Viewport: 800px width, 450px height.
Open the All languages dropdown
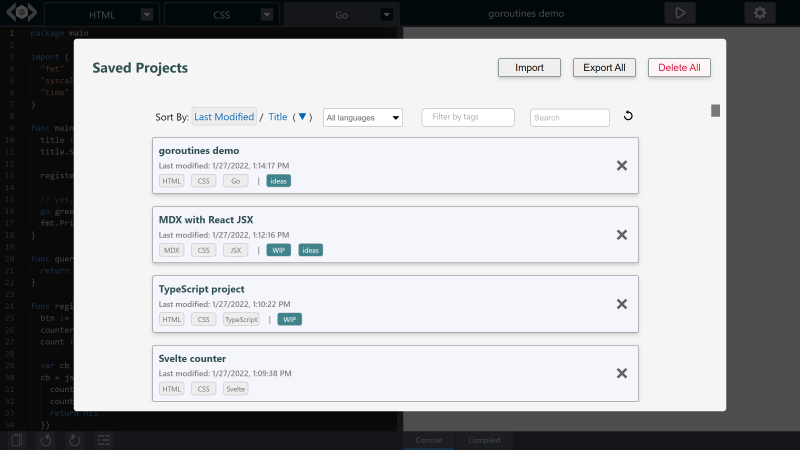(x=362, y=118)
